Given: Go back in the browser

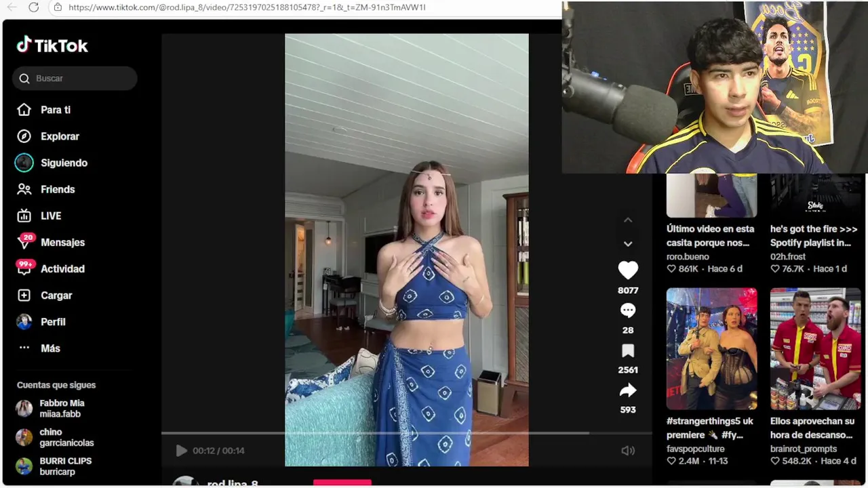Looking at the screenshot, I should (x=12, y=7).
